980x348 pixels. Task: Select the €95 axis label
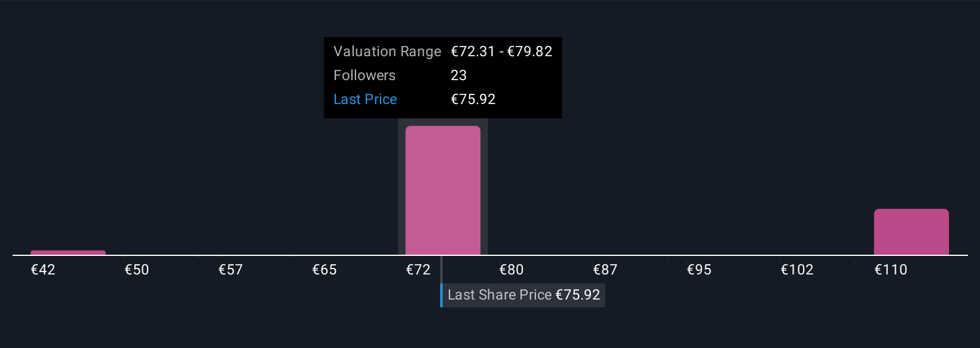699,270
